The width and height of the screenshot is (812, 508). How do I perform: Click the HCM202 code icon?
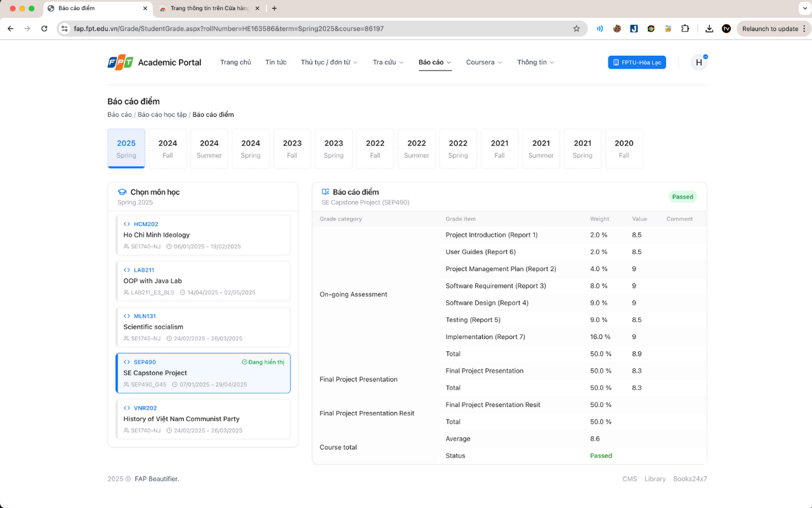click(x=127, y=224)
